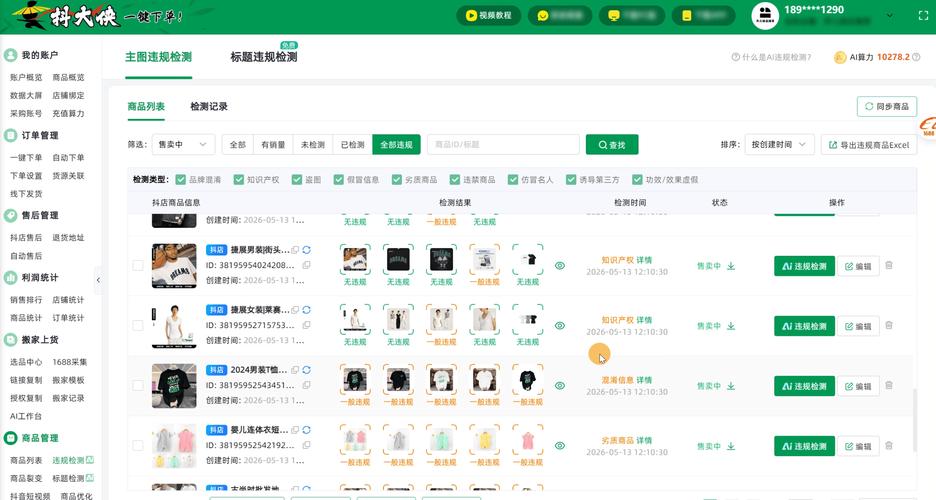Switch to 标题违规检测 tab
936x500 pixels.
click(264, 57)
